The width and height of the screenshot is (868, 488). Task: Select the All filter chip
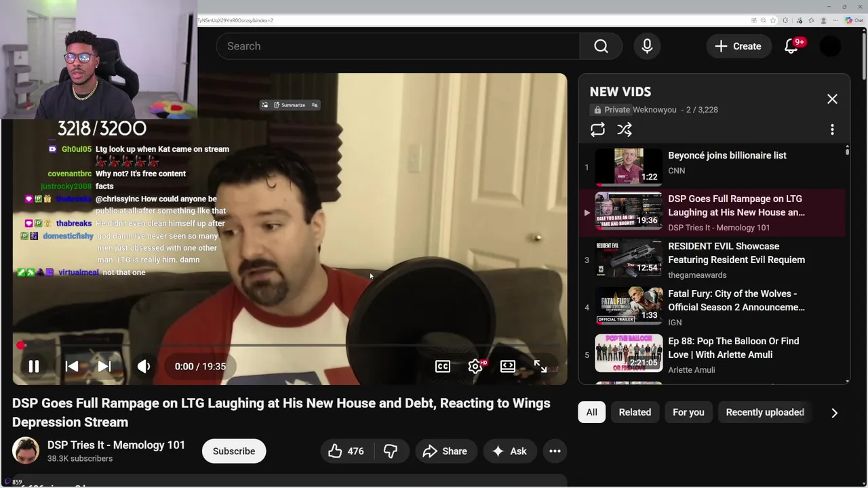coord(591,412)
